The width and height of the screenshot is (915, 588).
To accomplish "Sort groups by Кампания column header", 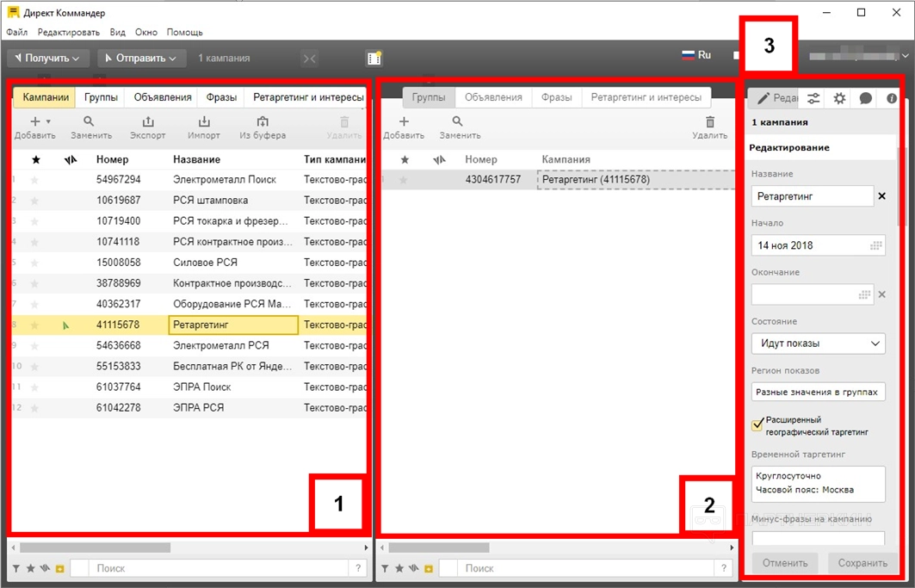I will coord(566,159).
